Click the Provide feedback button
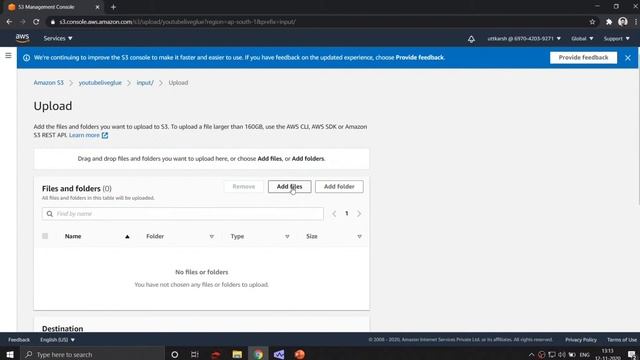Image resolution: width=640 pixels, height=360 pixels. click(x=583, y=58)
